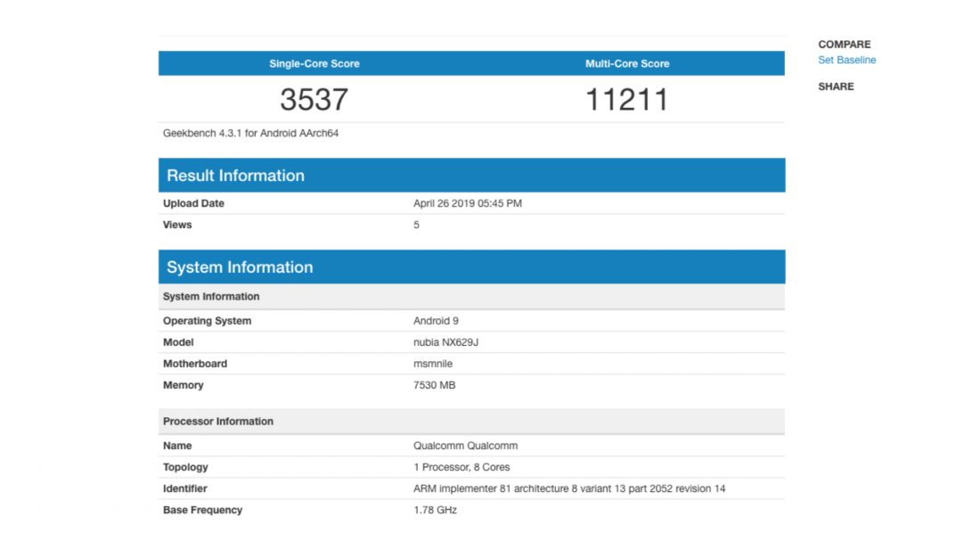Select the processor name Qualcomm Qualcomm
The image size is (980, 549).
pyautogui.click(x=465, y=446)
